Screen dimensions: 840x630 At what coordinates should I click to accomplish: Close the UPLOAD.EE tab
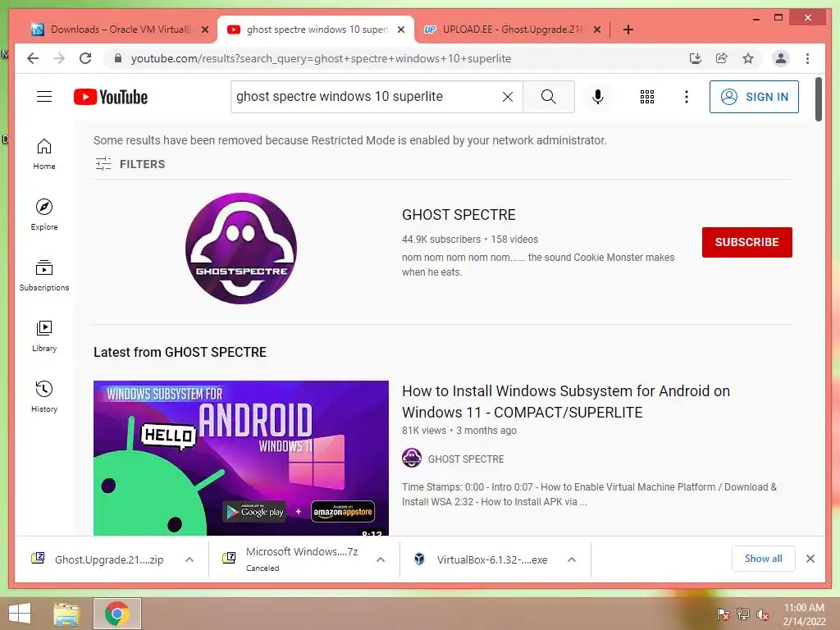tap(597, 30)
